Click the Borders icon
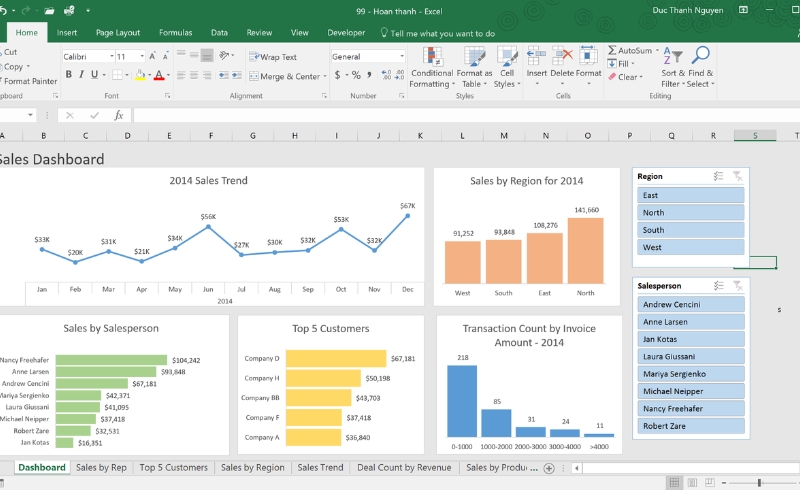Viewport: 800px width, 490px height. 117,75
